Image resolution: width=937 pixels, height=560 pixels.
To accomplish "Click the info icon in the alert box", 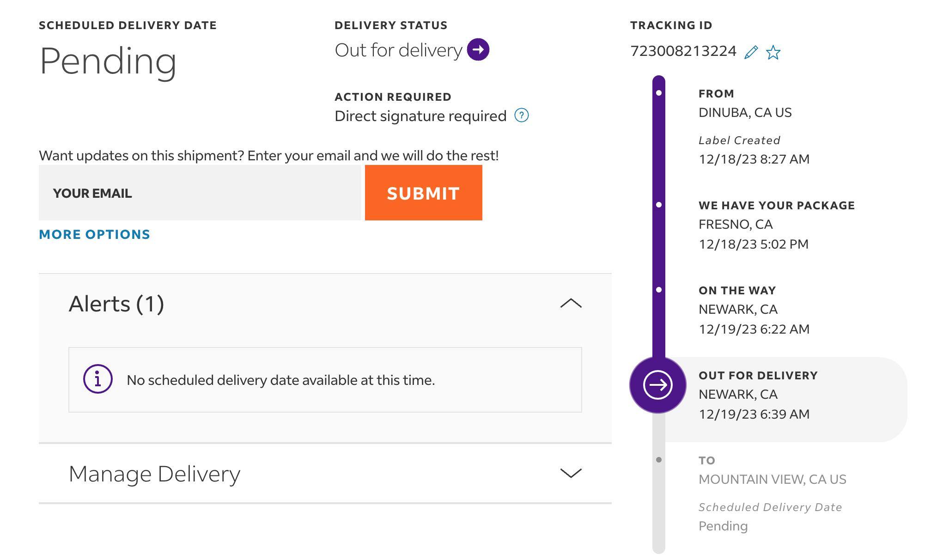I will 98,379.
